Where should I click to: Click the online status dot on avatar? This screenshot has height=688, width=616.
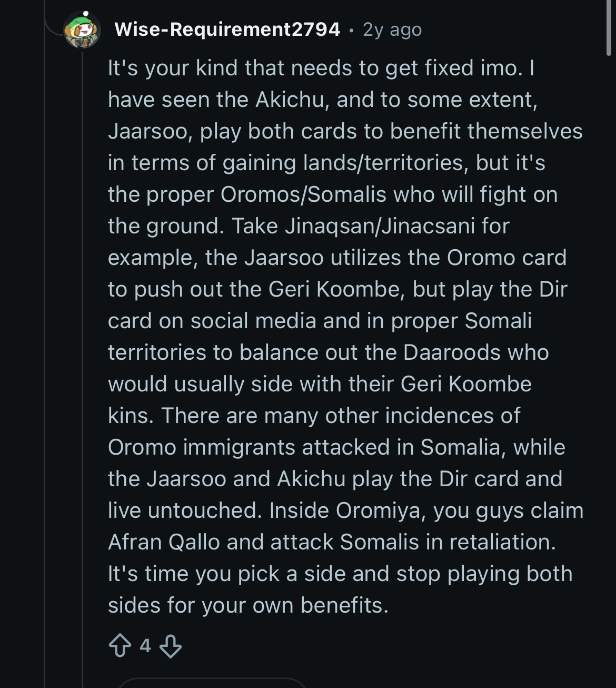coord(86,14)
